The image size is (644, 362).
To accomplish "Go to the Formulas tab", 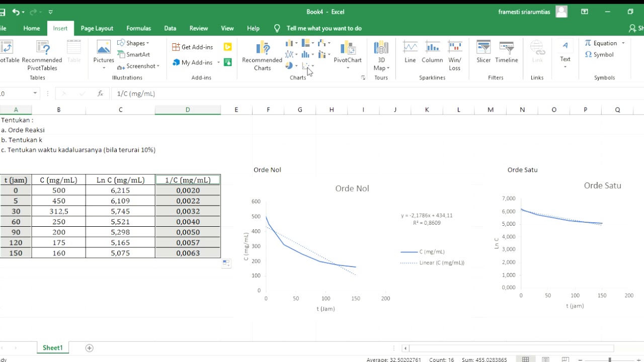I will point(138,28).
